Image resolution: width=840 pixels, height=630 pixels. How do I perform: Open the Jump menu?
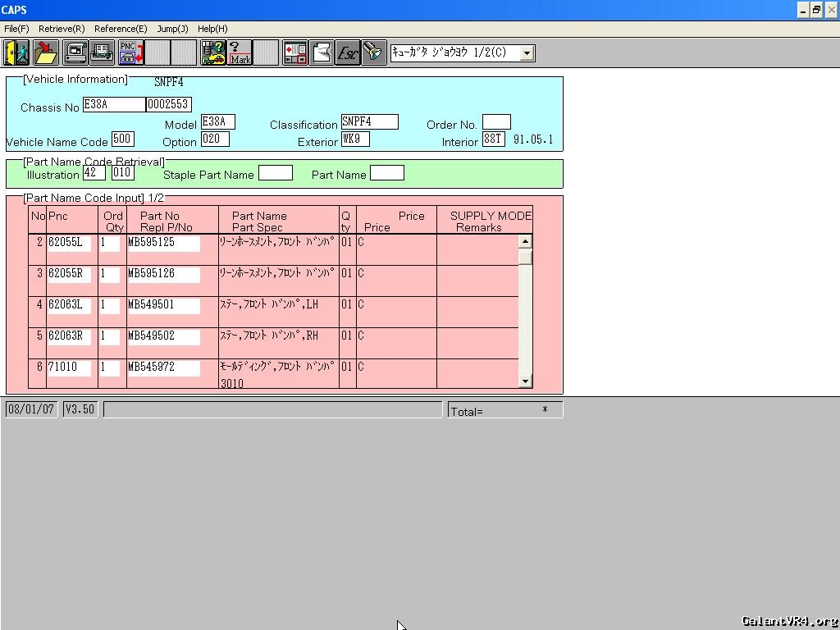click(x=172, y=29)
